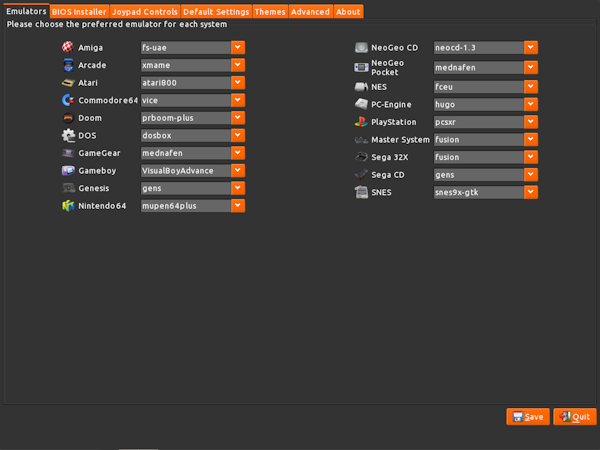Click the PC-Engine console icon
600x450 pixels.
point(361,104)
